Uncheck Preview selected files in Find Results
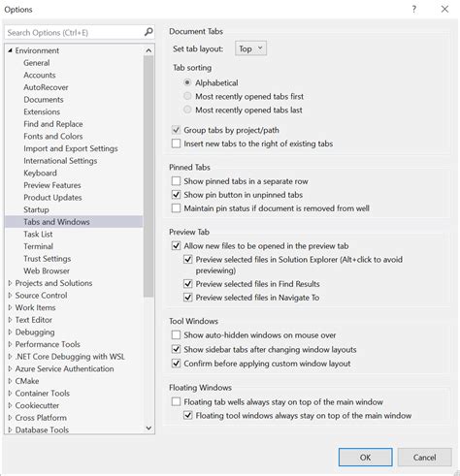The image size is (460, 476). tap(188, 284)
